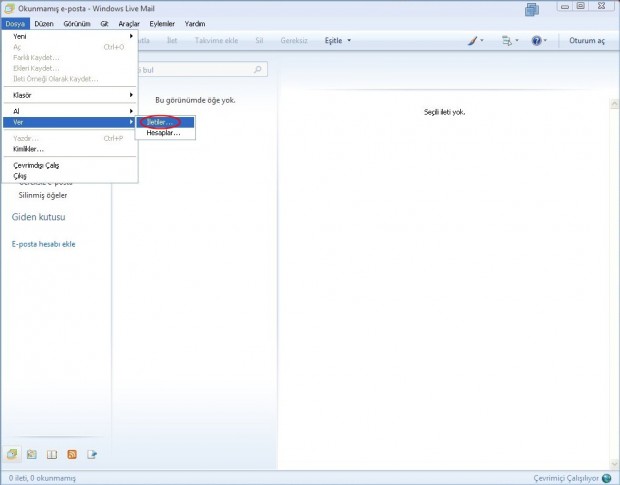The height and width of the screenshot is (485, 620).
Task: Click the reading pane scroll down arrow
Action: pyautogui.click(x=614, y=464)
